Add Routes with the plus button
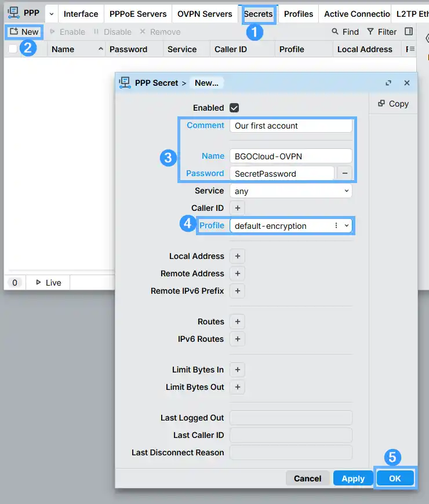The height and width of the screenshot is (504, 429). 237,322
